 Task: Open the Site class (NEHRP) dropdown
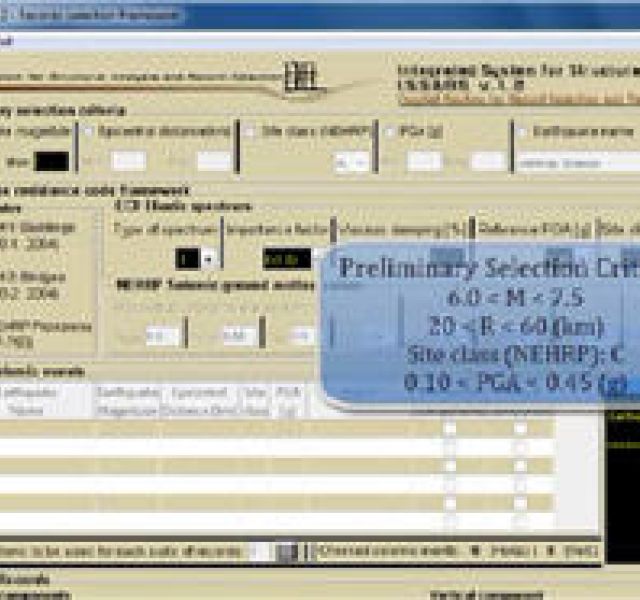pos(352,163)
